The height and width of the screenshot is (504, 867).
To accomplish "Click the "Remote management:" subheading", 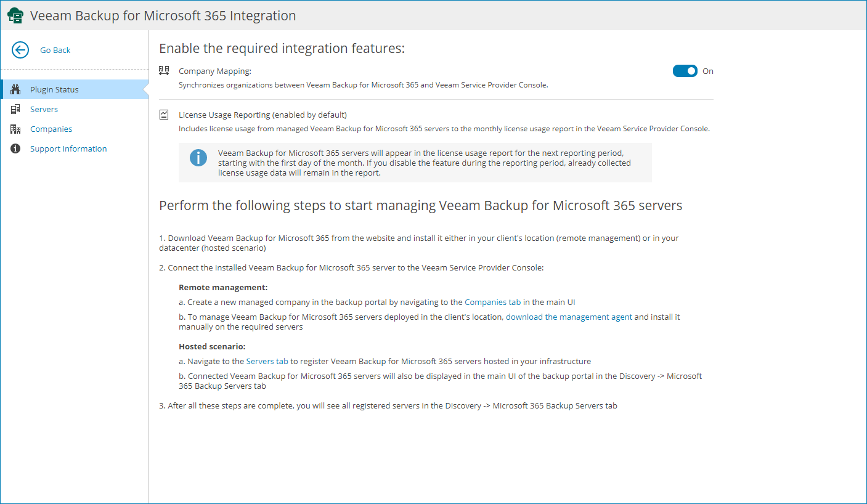I will pyautogui.click(x=223, y=287).
